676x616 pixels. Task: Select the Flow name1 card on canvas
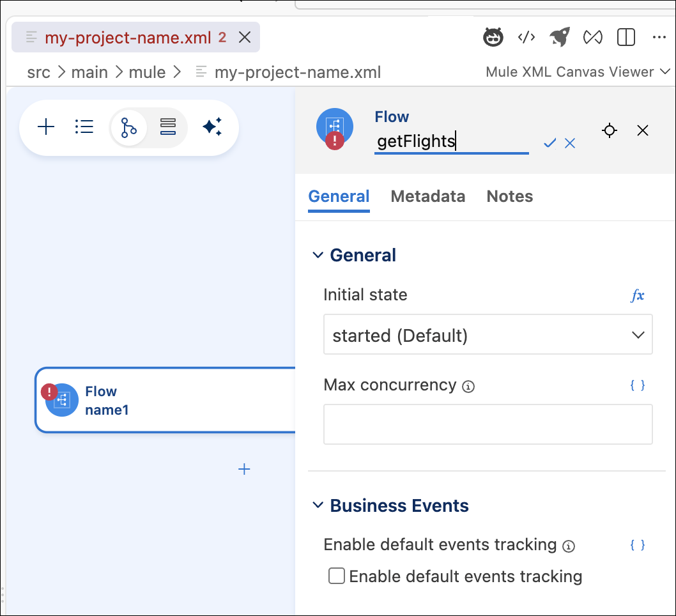(165, 400)
